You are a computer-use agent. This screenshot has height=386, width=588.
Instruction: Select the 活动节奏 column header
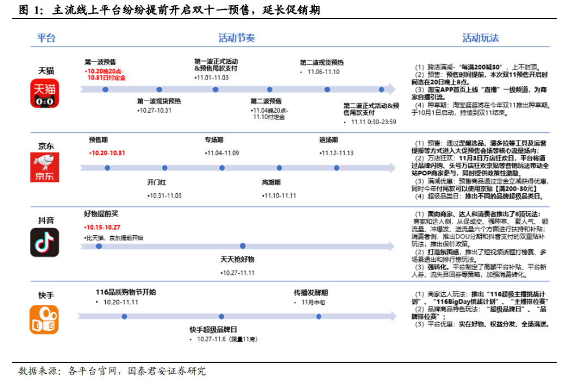(236, 38)
